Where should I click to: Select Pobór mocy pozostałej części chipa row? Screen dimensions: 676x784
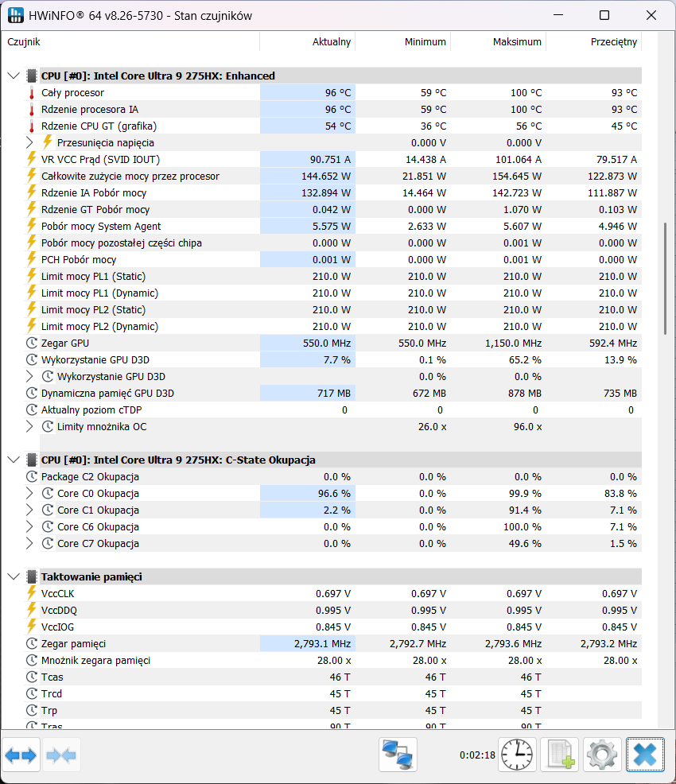[122, 243]
